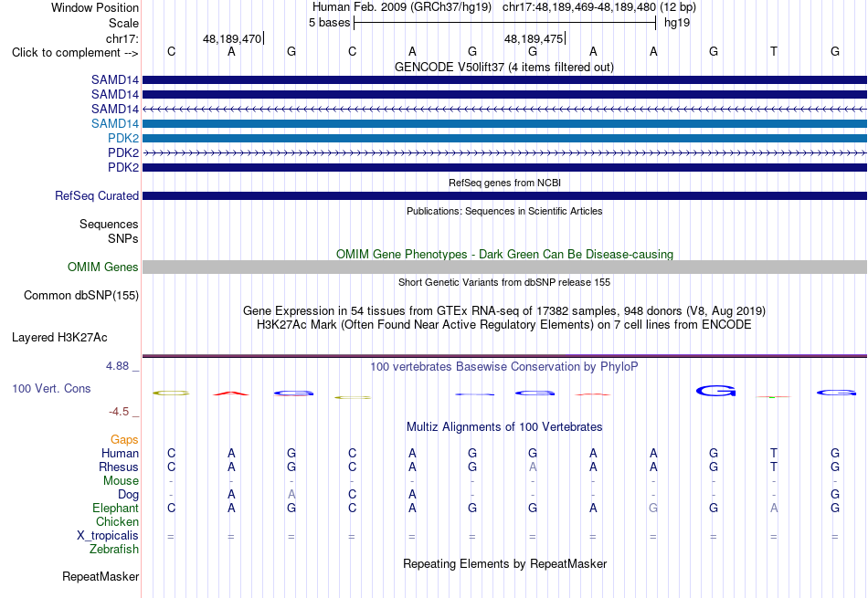Image resolution: width=868 pixels, height=598 pixels.
Task: Select the Layered H3K27Ac label
Action: point(59,338)
